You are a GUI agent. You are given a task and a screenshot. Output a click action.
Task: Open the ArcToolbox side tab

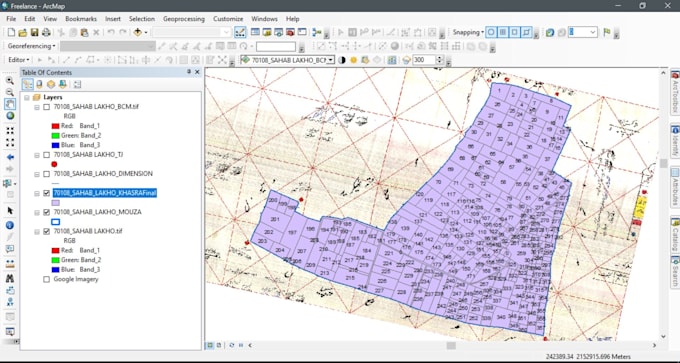point(675,92)
